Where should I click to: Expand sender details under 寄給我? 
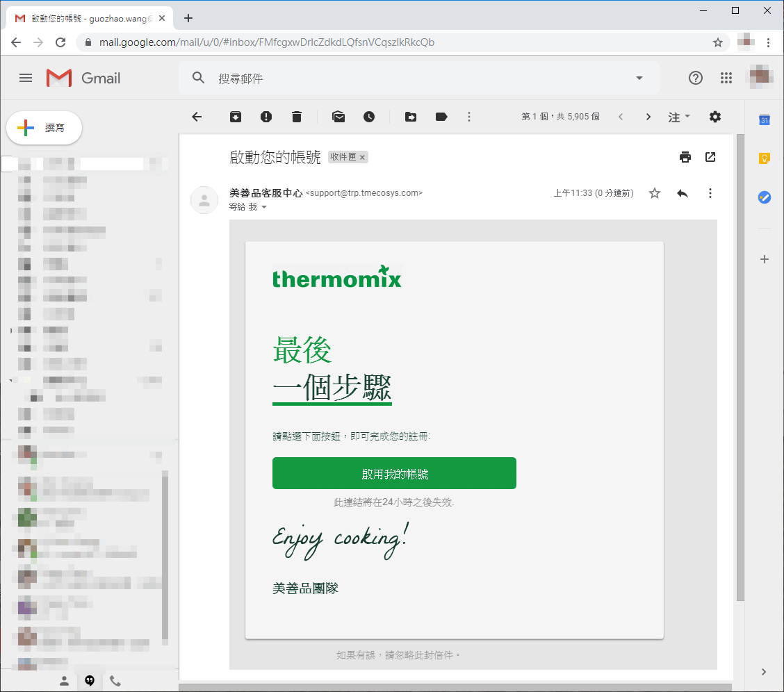[x=263, y=206]
